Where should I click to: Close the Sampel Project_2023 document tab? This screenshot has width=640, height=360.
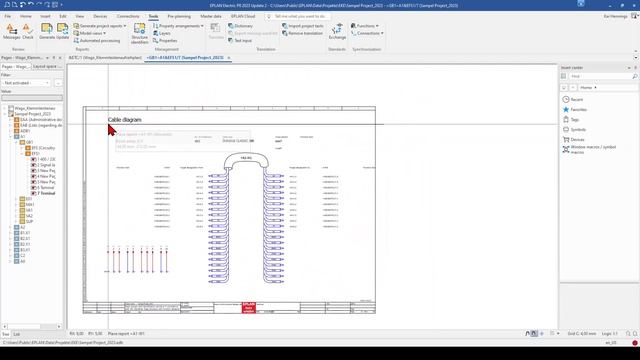point(229,58)
